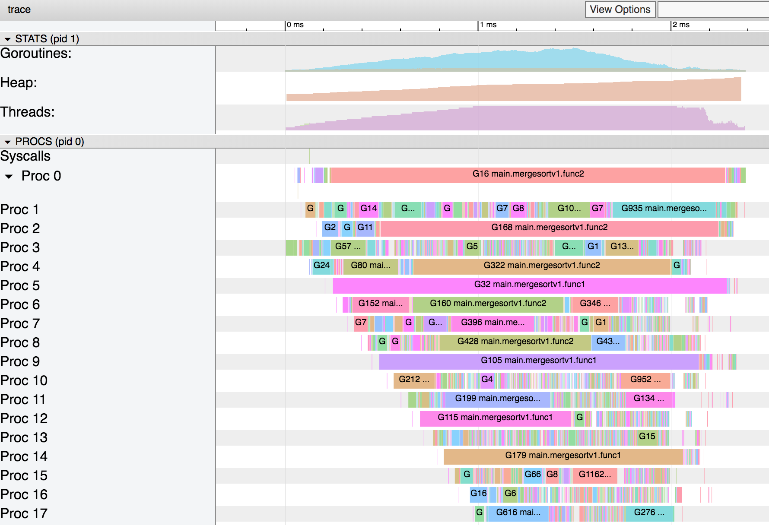Select the G15 slice on Proc 13
769x532 pixels.
tap(647, 437)
